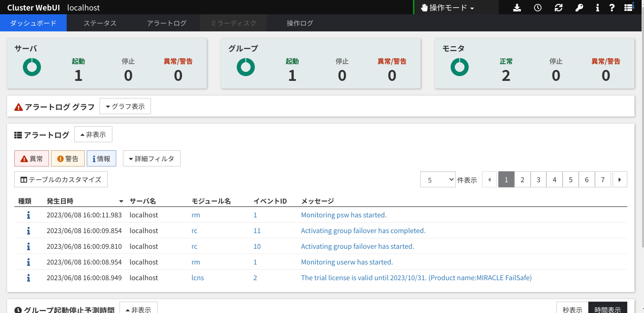Expand the 詳細フィルタ detailed filter
This screenshot has width=644, height=313.
151,159
